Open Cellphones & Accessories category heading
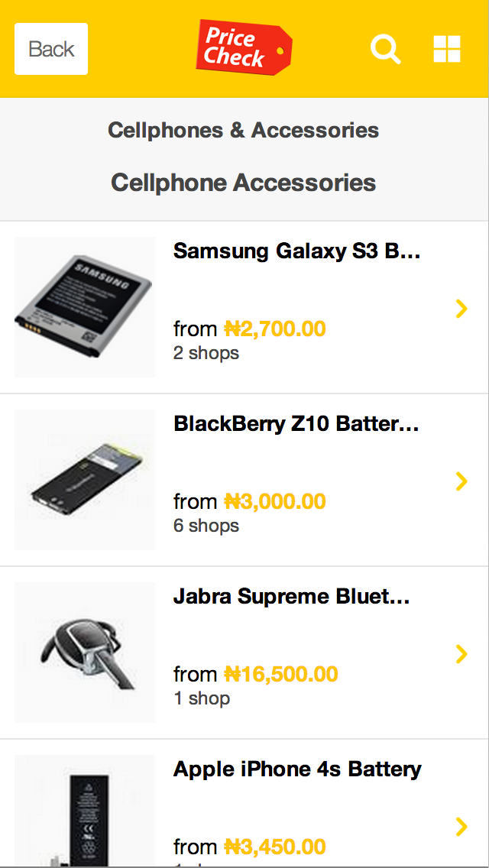The height and width of the screenshot is (868, 489). pos(244,131)
